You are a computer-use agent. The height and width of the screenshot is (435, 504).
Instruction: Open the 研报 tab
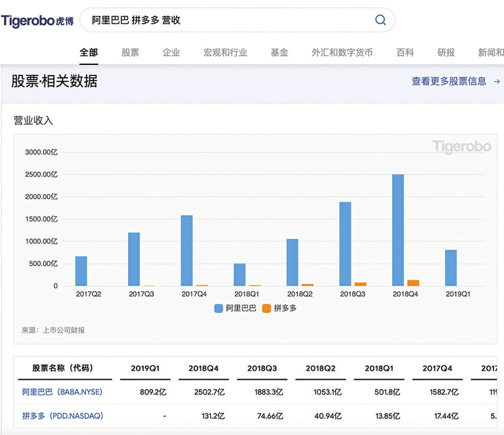tap(446, 53)
